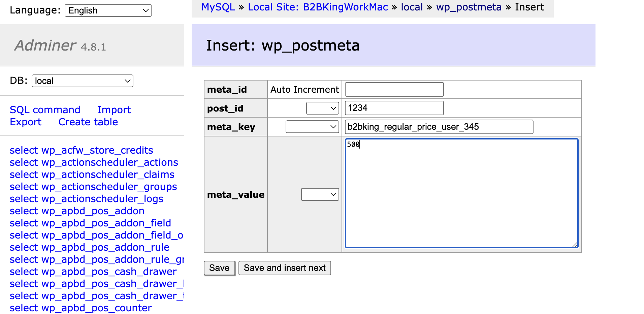Click inside the meta_value textarea
Viewport: 644px width, 314px height.
point(462,193)
